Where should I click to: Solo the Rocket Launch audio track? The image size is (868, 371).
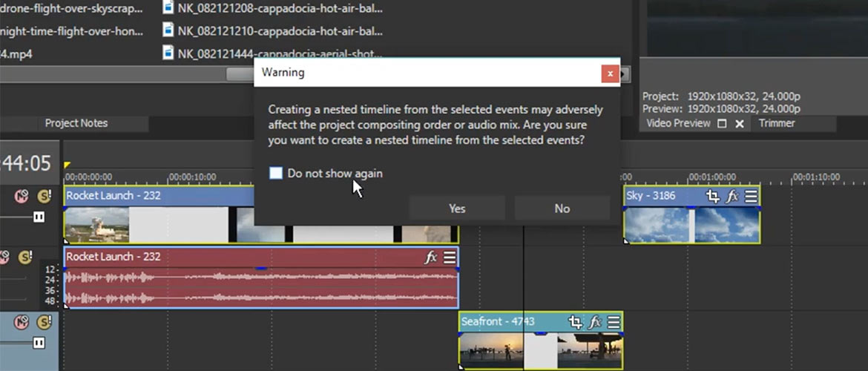[25, 257]
